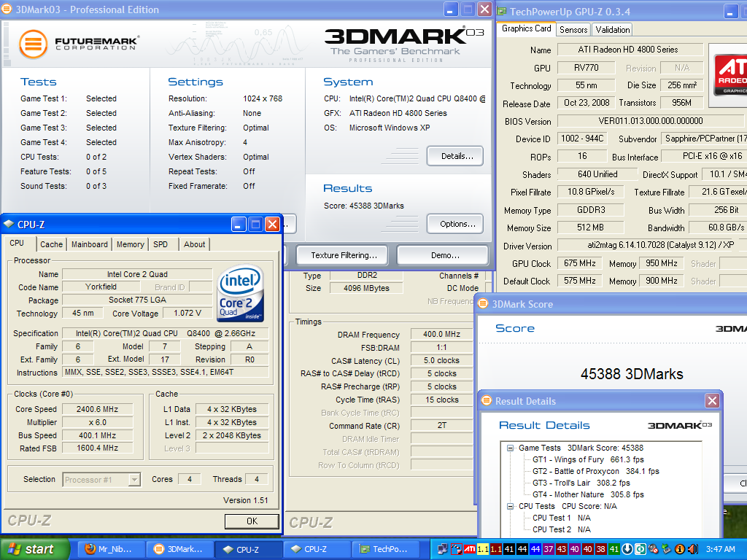Switch to the Sensors tab in GPU-Z
747x560 pixels.
pos(573,29)
